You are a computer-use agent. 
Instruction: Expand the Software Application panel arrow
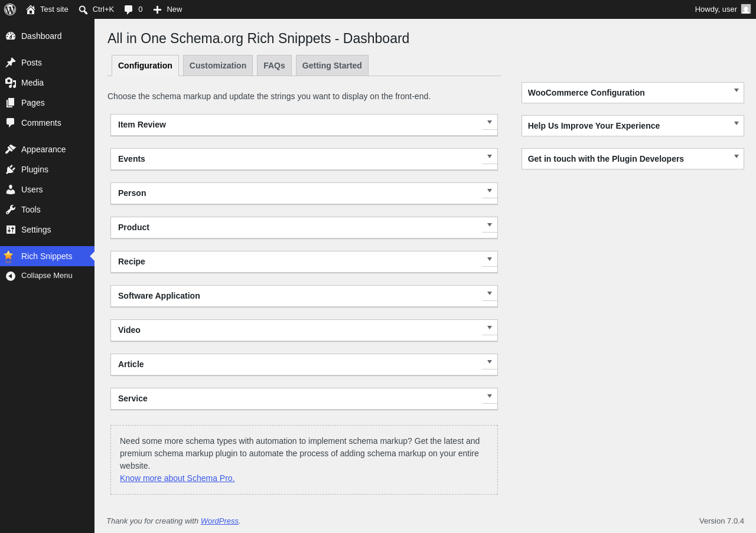click(490, 293)
